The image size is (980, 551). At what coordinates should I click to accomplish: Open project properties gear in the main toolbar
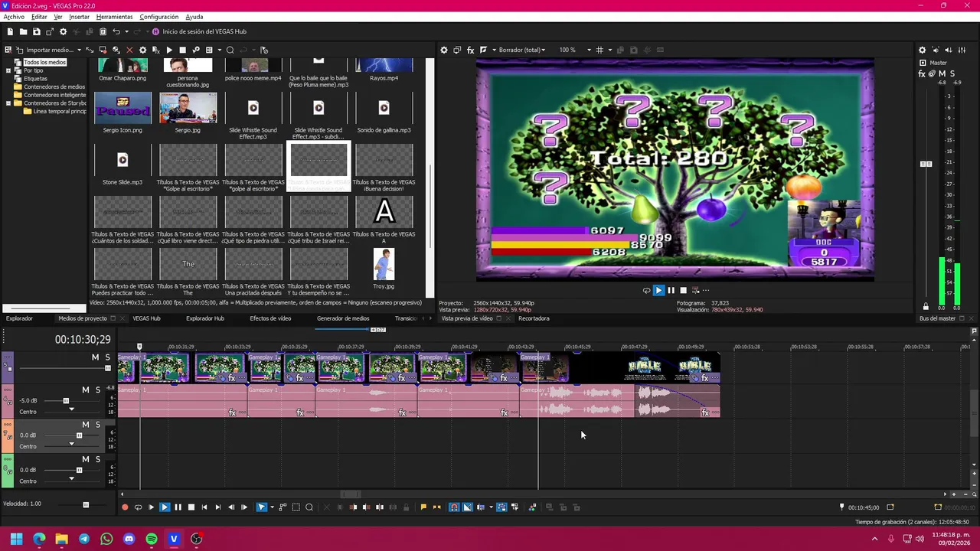63,31
